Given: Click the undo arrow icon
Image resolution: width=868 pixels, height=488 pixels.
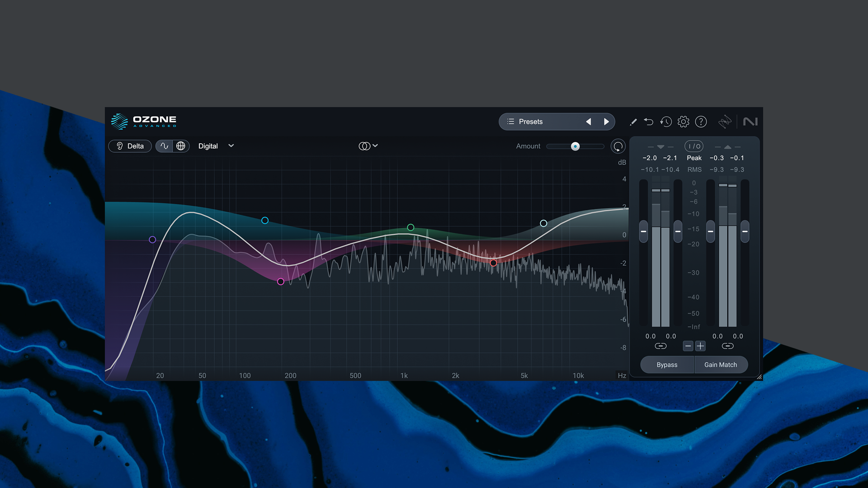Looking at the screenshot, I should 649,122.
